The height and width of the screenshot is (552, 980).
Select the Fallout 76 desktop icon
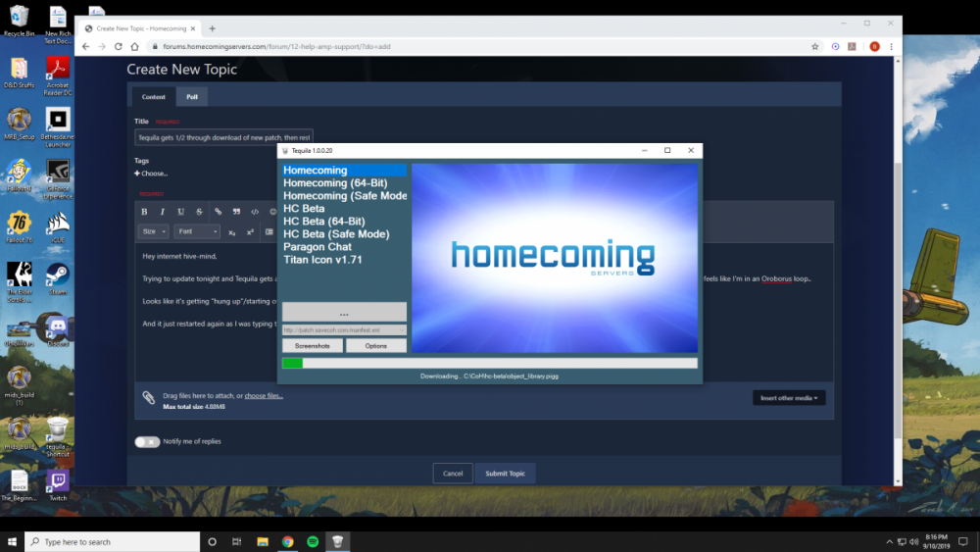[x=19, y=226]
